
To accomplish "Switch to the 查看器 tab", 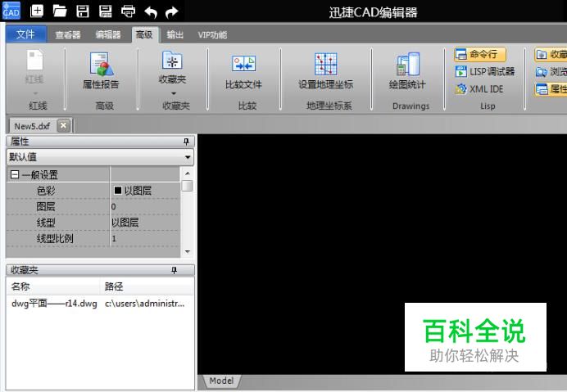I will (x=68, y=35).
